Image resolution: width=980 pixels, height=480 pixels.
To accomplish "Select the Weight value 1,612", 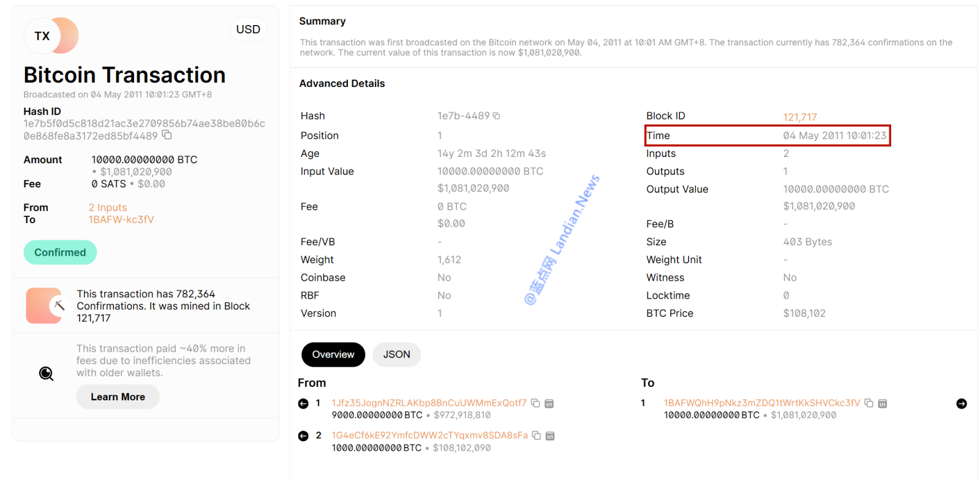I will [x=449, y=260].
